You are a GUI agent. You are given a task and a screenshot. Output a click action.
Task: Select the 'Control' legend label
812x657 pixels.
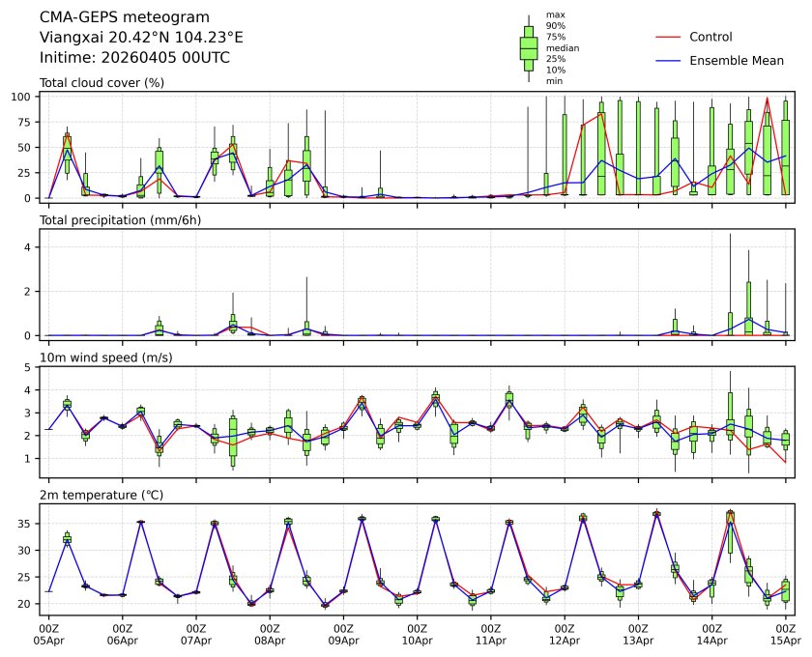pyautogui.click(x=710, y=37)
